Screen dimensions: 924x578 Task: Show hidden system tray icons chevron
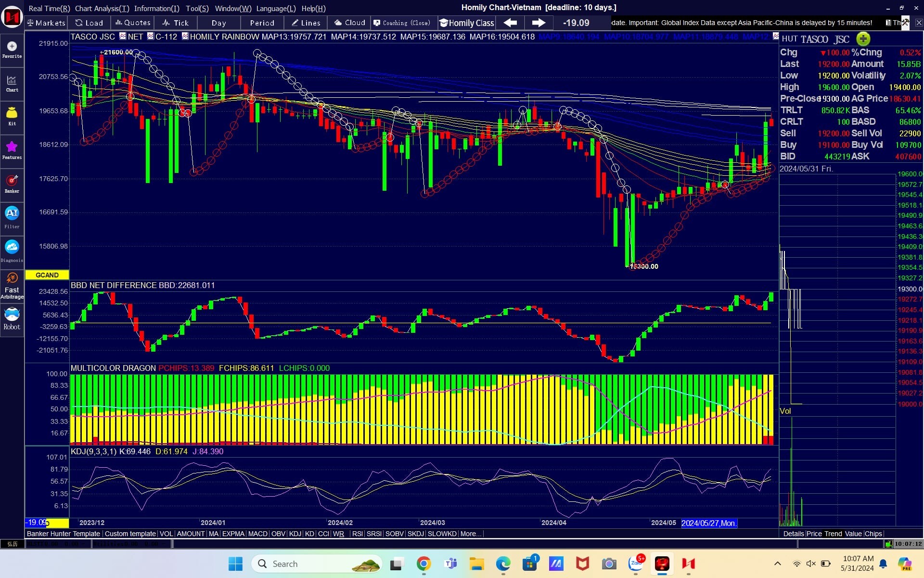pos(777,564)
